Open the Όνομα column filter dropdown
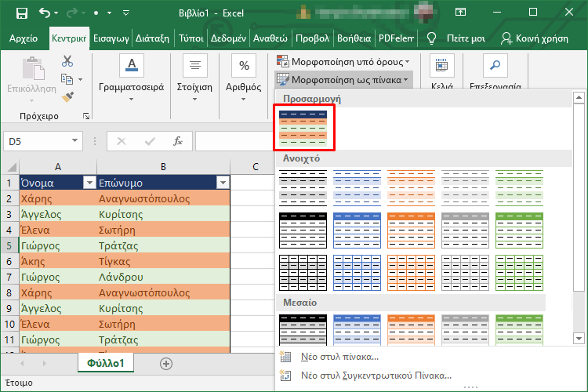The height and width of the screenshot is (392, 588). [89, 183]
